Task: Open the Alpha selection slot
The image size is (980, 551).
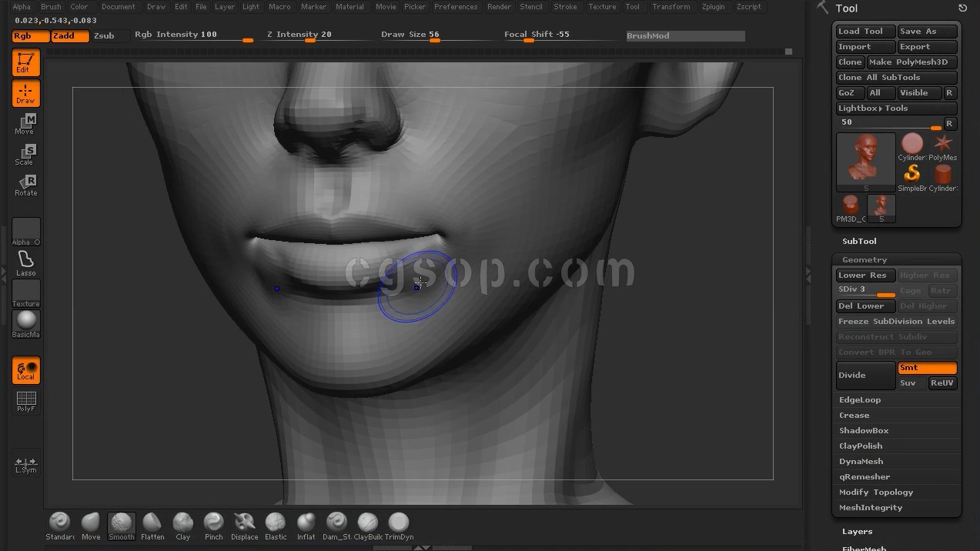Action: (25, 232)
